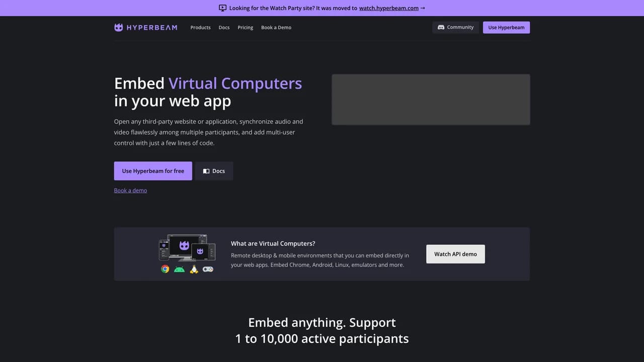The image size is (644, 362).
Task: Follow the watch.hyperbeam.com link
Action: point(389,8)
